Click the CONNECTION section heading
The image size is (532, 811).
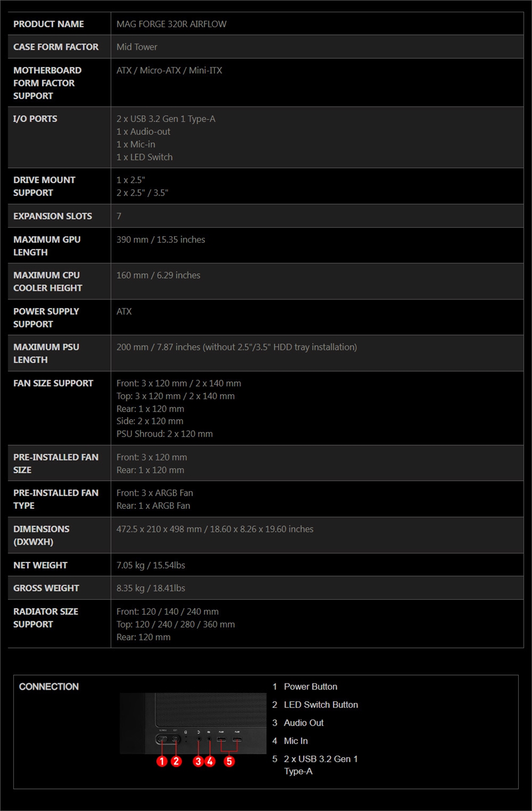point(49,686)
